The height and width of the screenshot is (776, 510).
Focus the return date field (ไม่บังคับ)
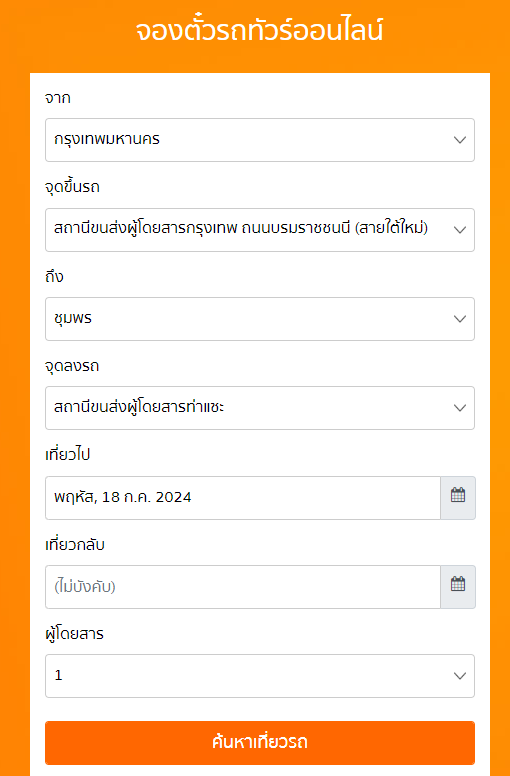pos(242,586)
